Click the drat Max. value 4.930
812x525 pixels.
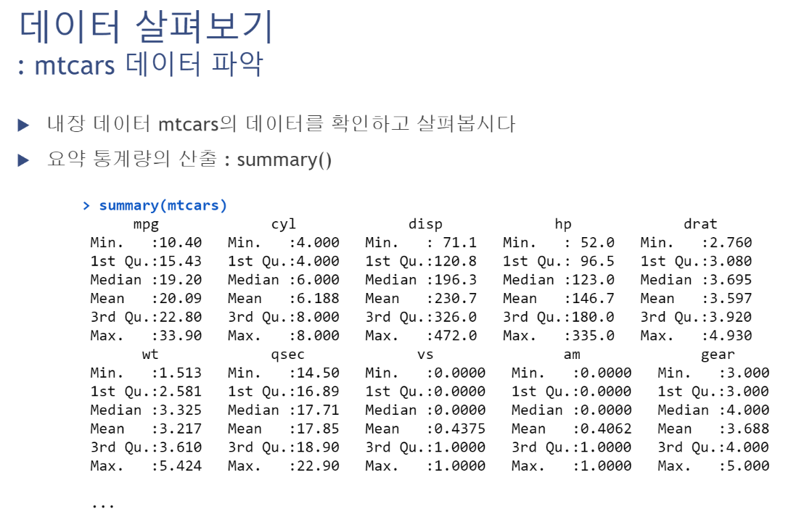731,336
